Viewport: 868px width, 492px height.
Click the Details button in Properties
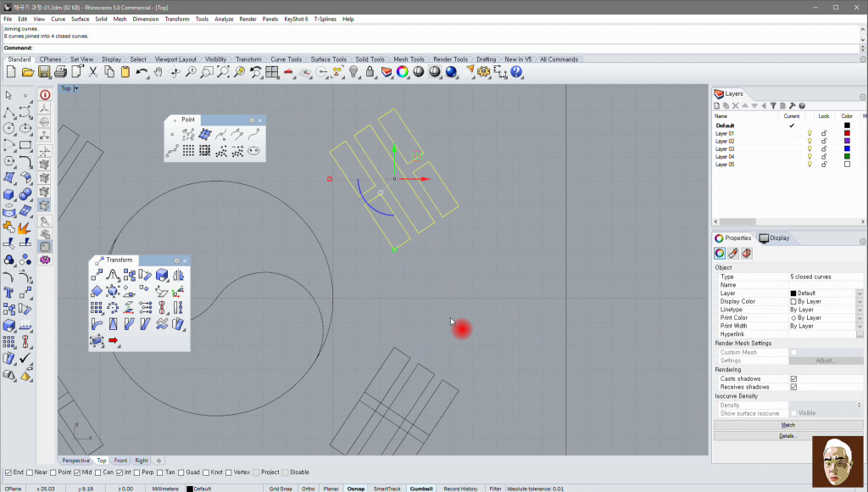point(787,436)
